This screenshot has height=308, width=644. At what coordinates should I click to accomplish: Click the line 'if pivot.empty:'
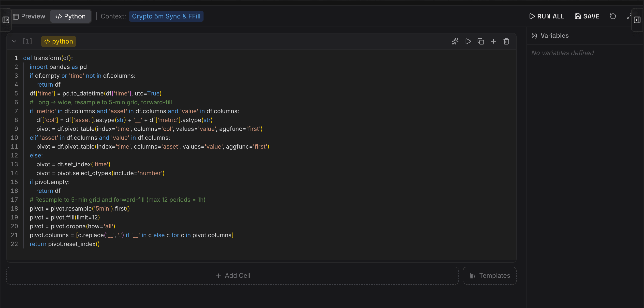tap(50, 182)
